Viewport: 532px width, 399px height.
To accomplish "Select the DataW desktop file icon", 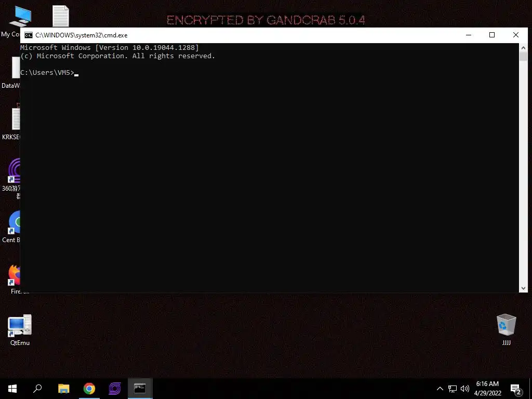I will pyautogui.click(x=11, y=73).
